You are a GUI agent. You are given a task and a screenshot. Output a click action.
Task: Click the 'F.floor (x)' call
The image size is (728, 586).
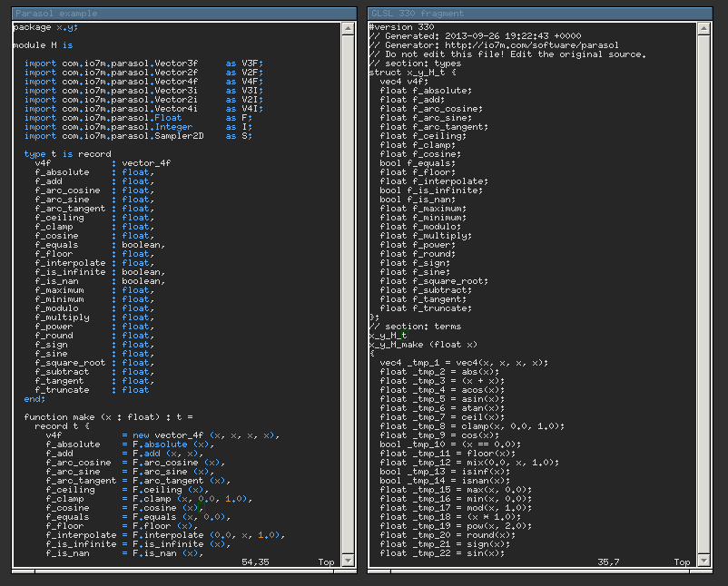click(165, 526)
